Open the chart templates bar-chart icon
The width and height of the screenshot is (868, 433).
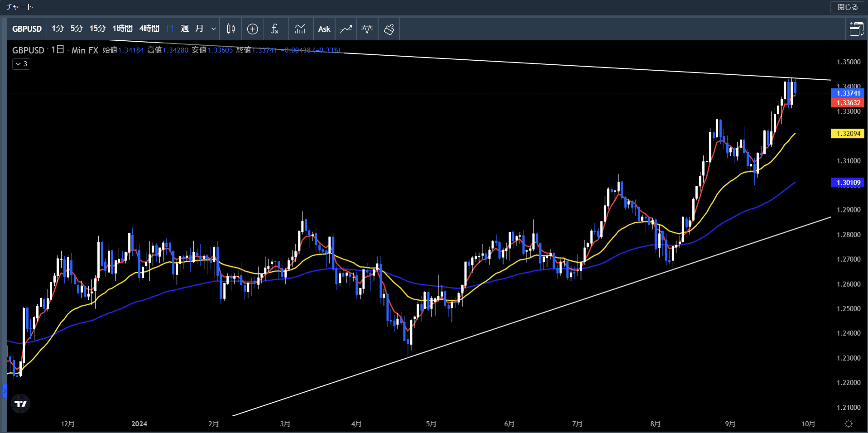(300, 29)
